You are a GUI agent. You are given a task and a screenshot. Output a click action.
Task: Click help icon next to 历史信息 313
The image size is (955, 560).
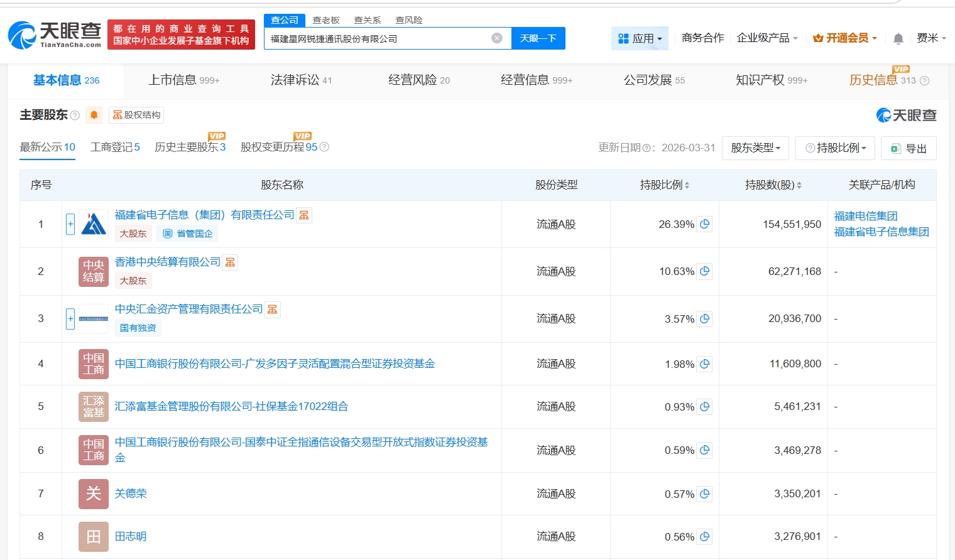click(924, 81)
